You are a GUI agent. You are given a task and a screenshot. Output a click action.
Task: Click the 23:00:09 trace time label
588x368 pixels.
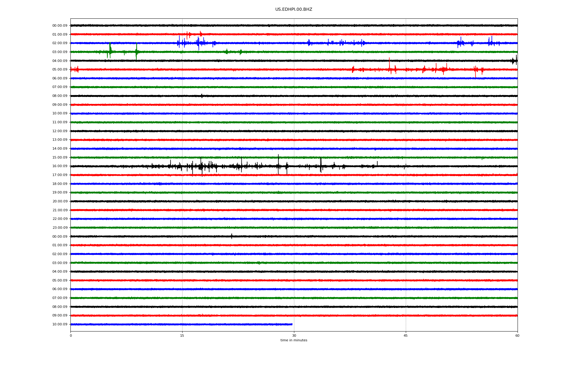click(x=60, y=228)
